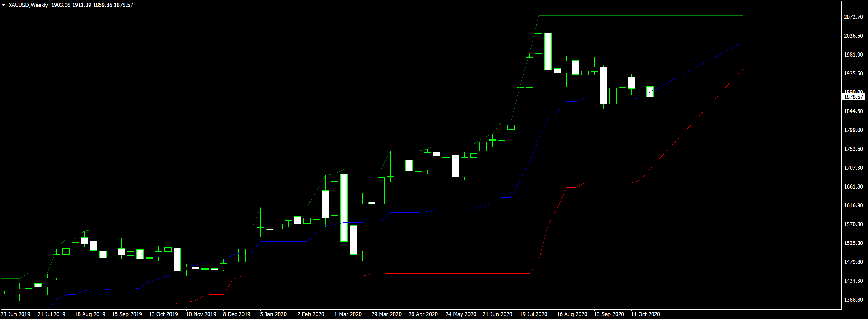Screen dimensions: 868x319
Task: Click the 1388.80 price axis label
Action: [x=854, y=300]
